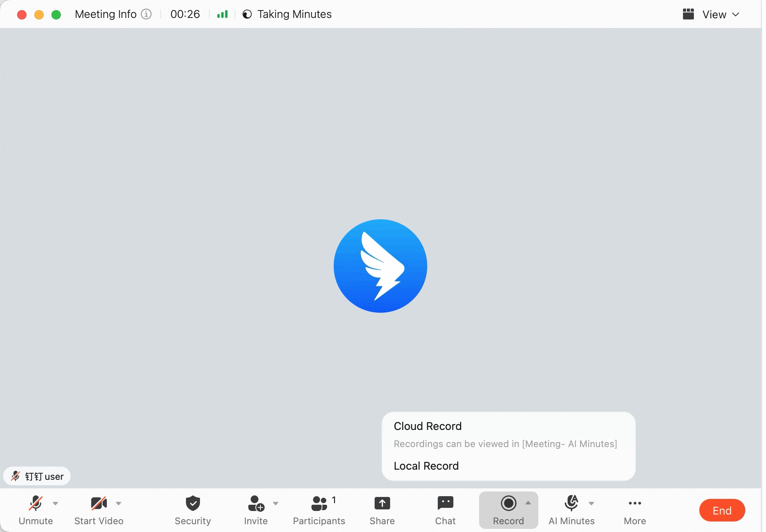Click the Share screen icon
Screen dimensions: 766x532
click(x=382, y=503)
